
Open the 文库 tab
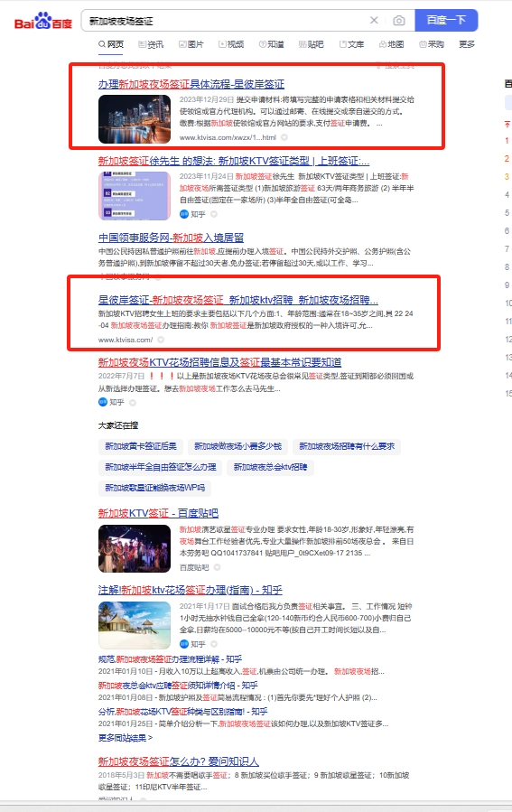point(351,44)
